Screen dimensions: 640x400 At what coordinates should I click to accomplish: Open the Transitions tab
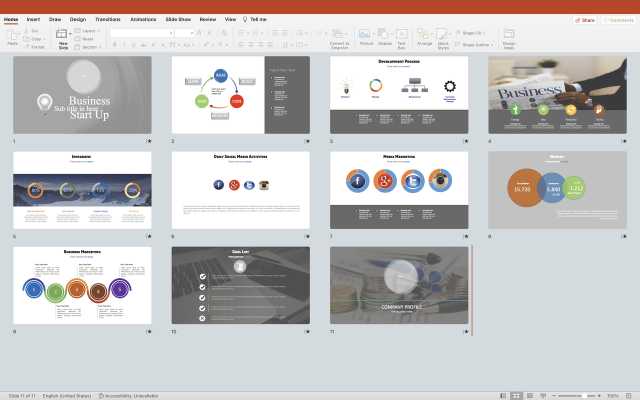(x=107, y=19)
